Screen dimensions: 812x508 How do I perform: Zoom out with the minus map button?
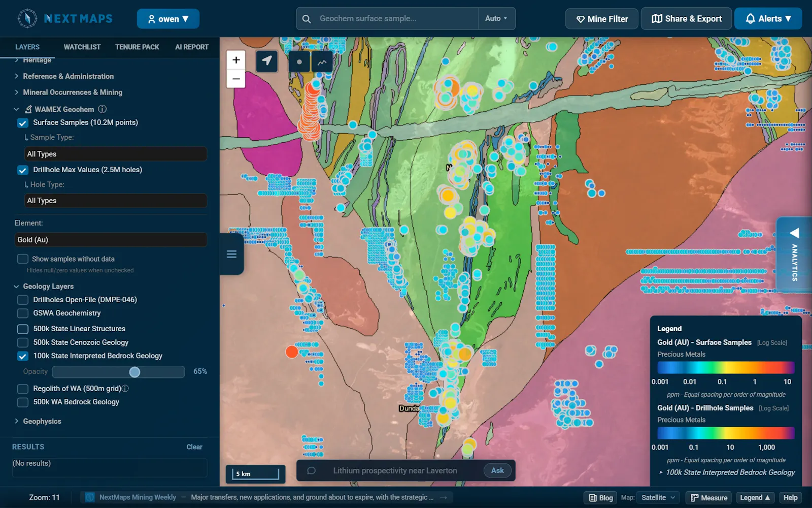[x=236, y=79]
